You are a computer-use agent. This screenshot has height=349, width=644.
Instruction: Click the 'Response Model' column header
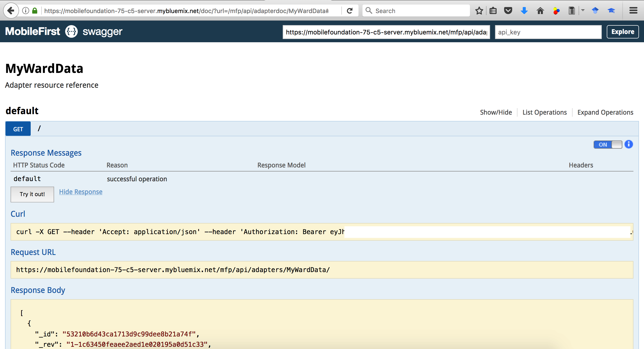pyautogui.click(x=281, y=165)
